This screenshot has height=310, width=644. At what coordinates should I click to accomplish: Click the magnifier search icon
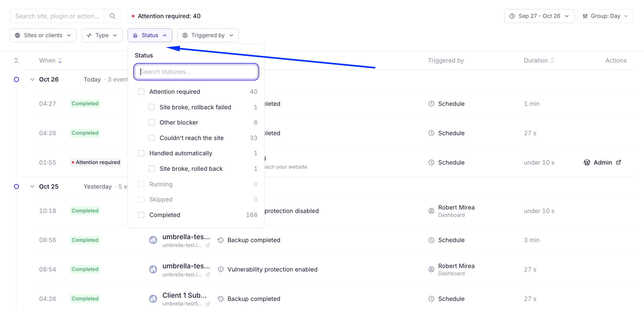point(113,16)
